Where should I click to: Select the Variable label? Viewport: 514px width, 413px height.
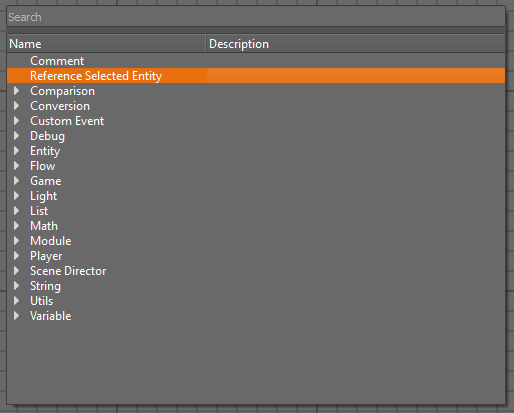(x=51, y=316)
